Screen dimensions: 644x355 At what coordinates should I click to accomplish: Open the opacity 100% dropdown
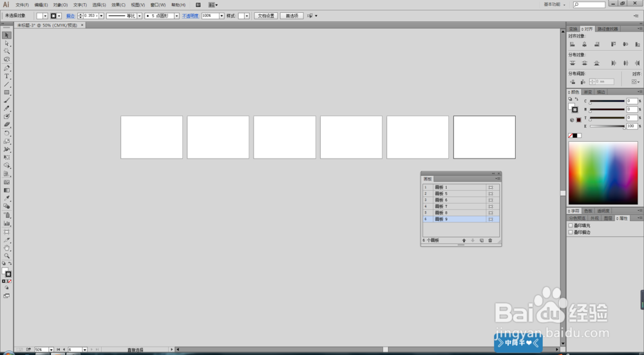click(x=222, y=16)
